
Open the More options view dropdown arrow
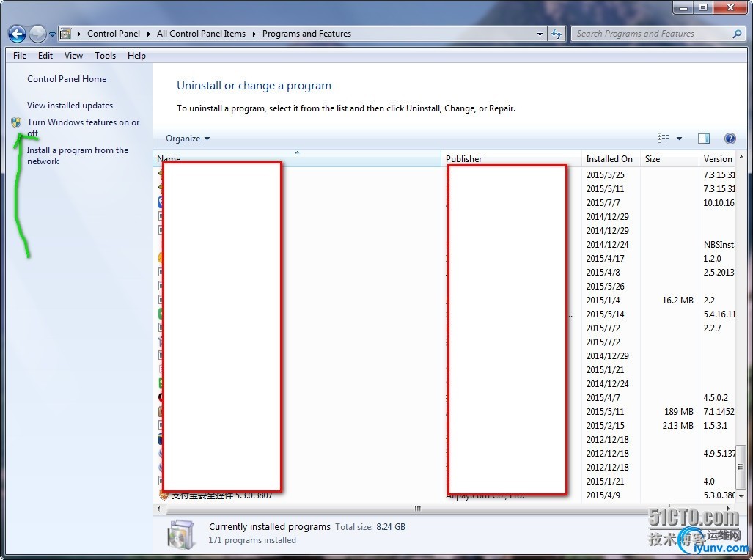pyautogui.click(x=679, y=139)
